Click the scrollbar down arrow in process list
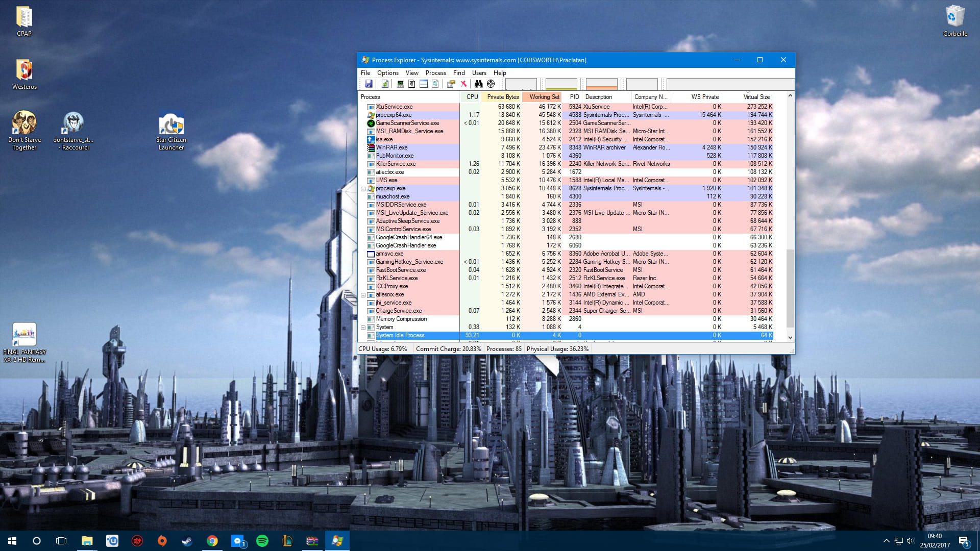 [790, 337]
